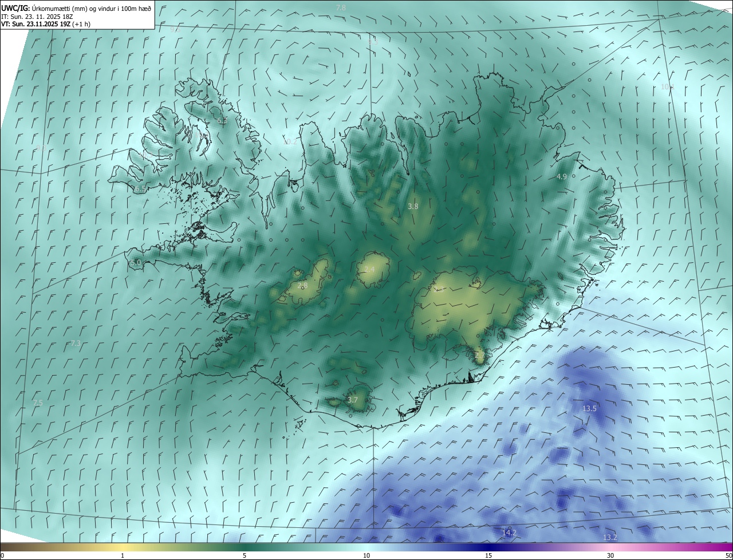Click the 50 tick on the colour scale
This screenshot has height=560, width=733.
(x=729, y=555)
